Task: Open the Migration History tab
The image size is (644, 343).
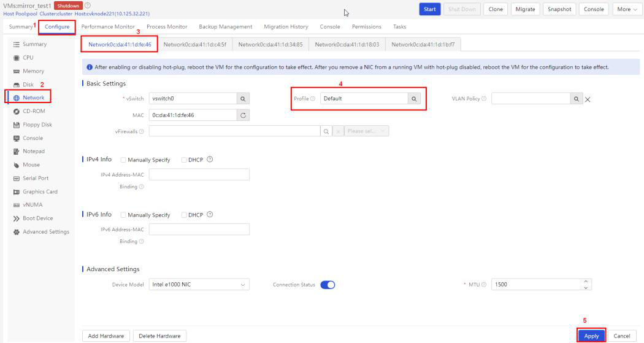Action: (x=286, y=27)
